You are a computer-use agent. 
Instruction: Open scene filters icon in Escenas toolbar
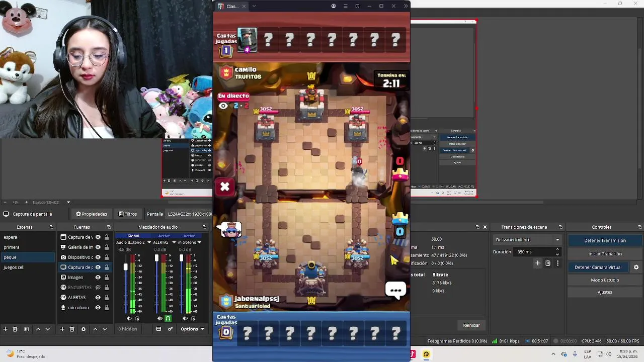tap(26, 329)
